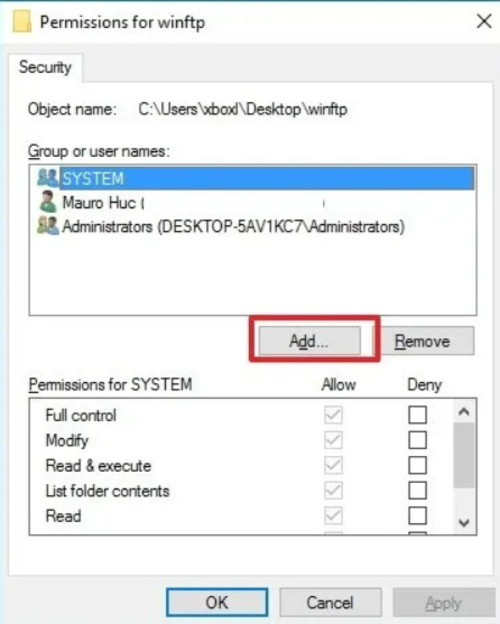Click the Remove button

[422, 341]
